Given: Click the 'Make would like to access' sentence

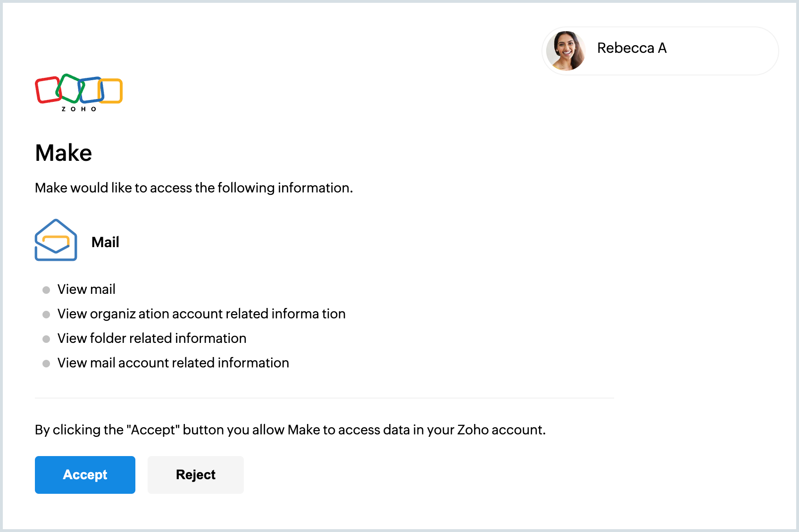Looking at the screenshot, I should click(194, 188).
